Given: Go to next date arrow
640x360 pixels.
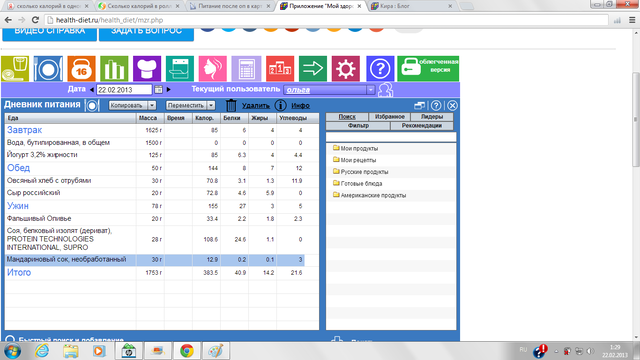Looking at the screenshot, I should tap(169, 89).
